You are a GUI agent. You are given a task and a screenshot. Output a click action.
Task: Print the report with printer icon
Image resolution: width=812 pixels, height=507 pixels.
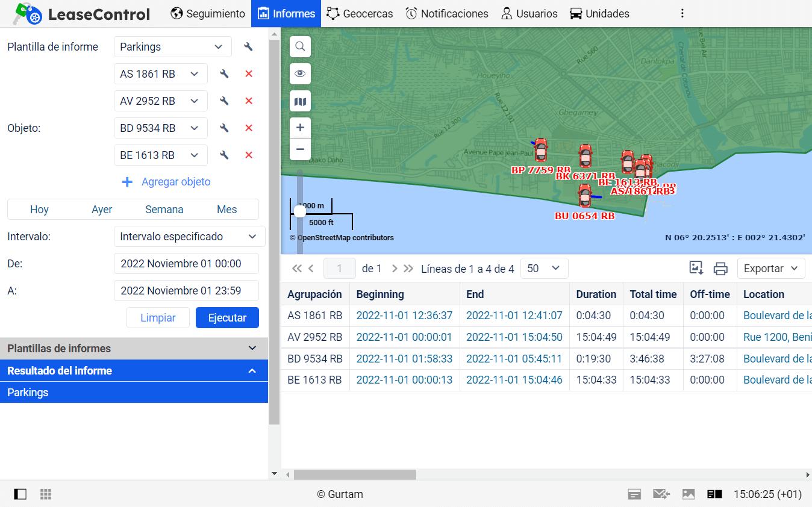(720, 269)
